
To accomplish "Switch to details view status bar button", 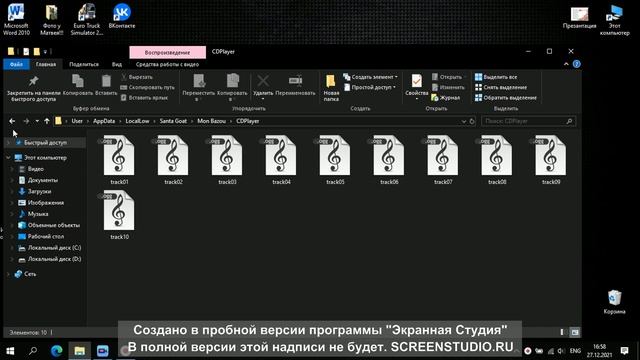I will tap(562, 332).
